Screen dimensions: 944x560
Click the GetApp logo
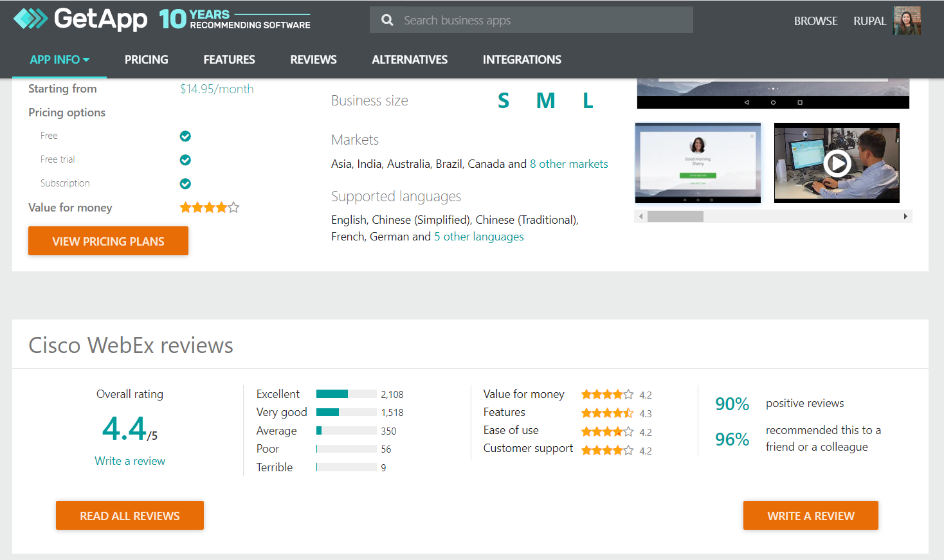coord(80,19)
